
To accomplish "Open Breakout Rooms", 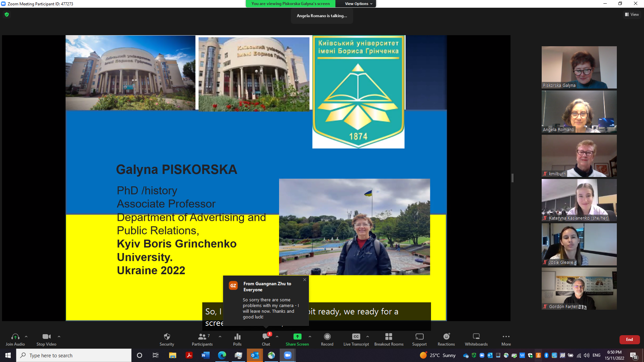I will pyautogui.click(x=389, y=339).
